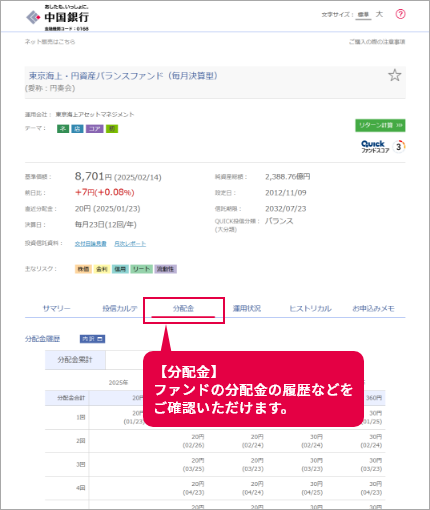Image resolution: width=430 pixels, height=510 pixels.
Task: Open the purchase precautions link at top right
Action: pyautogui.click(x=377, y=42)
